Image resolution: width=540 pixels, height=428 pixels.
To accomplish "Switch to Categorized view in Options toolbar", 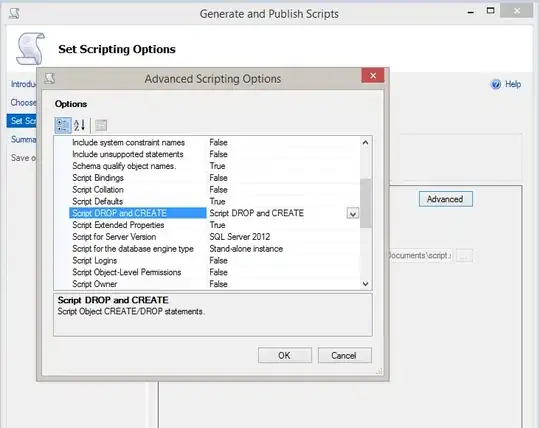I will pos(63,125).
